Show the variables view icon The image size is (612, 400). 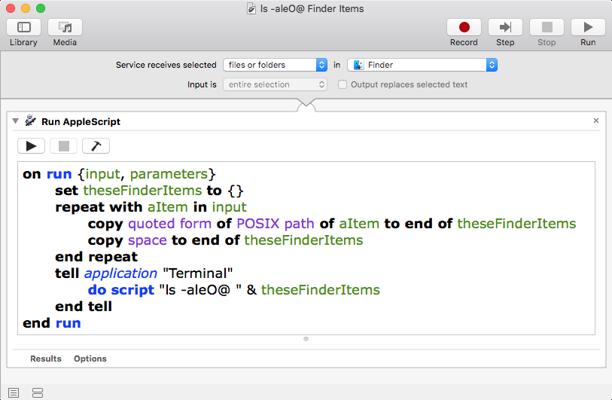pos(37,393)
